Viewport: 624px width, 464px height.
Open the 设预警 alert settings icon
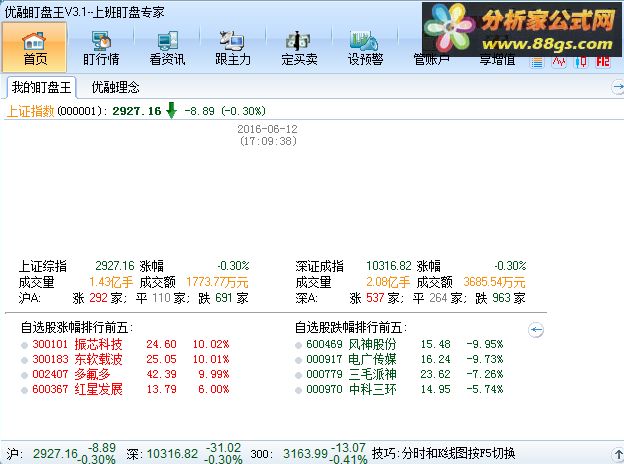coord(365,48)
